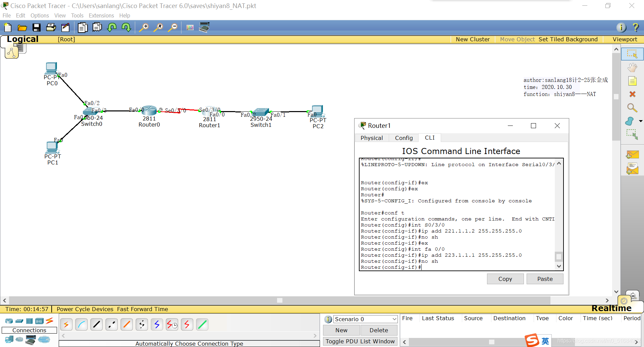Open the Tools menu
644x347 pixels.
(x=77, y=15)
